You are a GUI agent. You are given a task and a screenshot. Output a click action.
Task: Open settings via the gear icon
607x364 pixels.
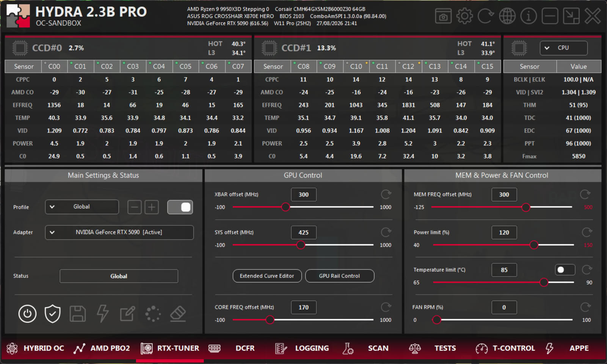tap(464, 16)
